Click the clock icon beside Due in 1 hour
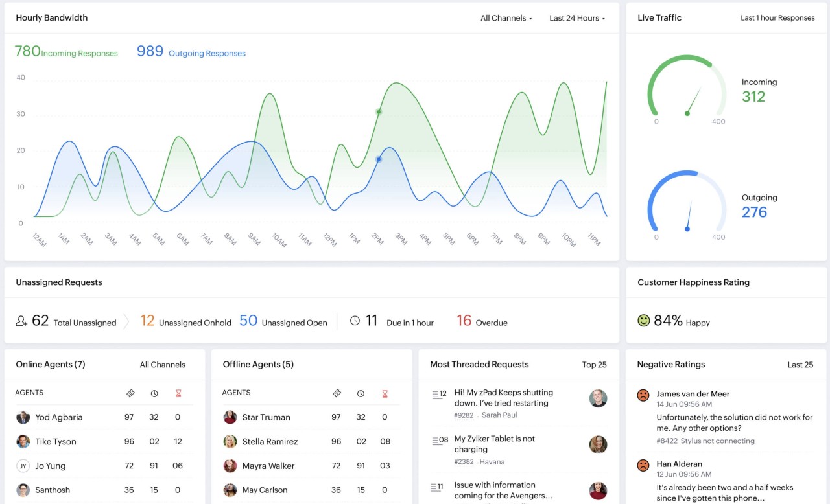This screenshot has height=504, width=830. tap(354, 319)
